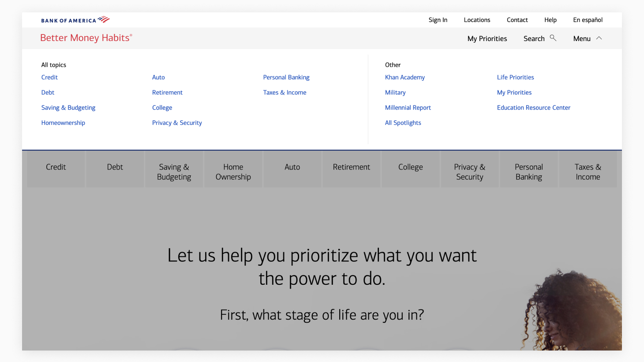Go to the Education Resource Center

[x=533, y=108]
